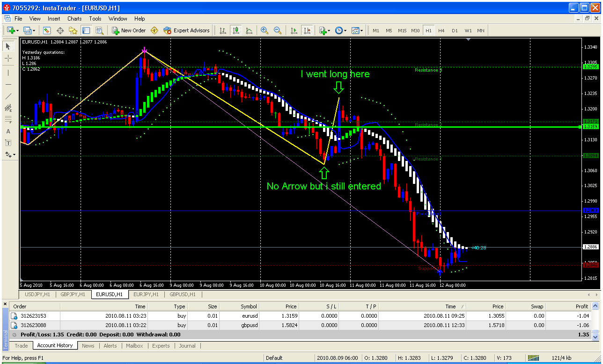Open the Charts menu
Image resolution: width=603 pixels, height=364 pixels.
[74, 19]
